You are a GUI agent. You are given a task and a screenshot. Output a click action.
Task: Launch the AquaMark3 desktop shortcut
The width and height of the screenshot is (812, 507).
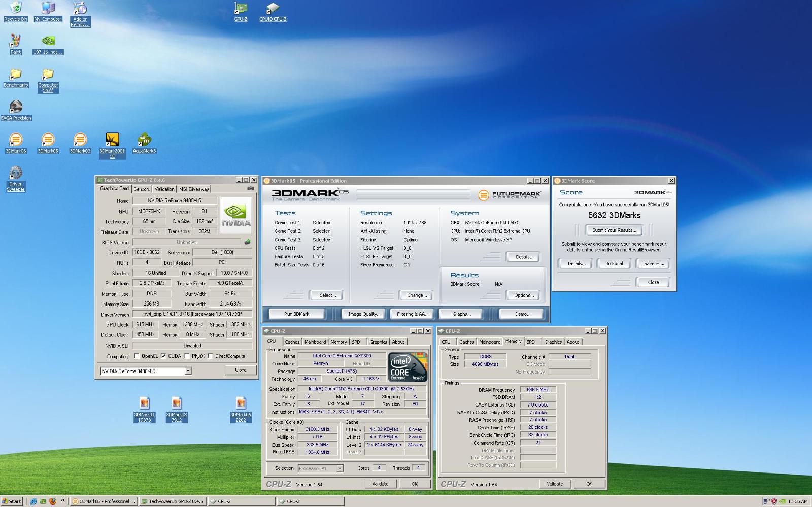coord(144,143)
